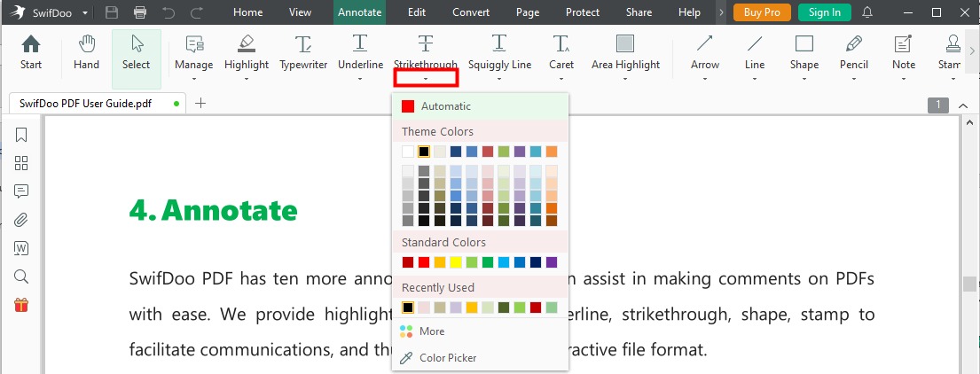The height and width of the screenshot is (374, 980).
Task: Select the Strikethrough tool icon
Action: click(426, 43)
